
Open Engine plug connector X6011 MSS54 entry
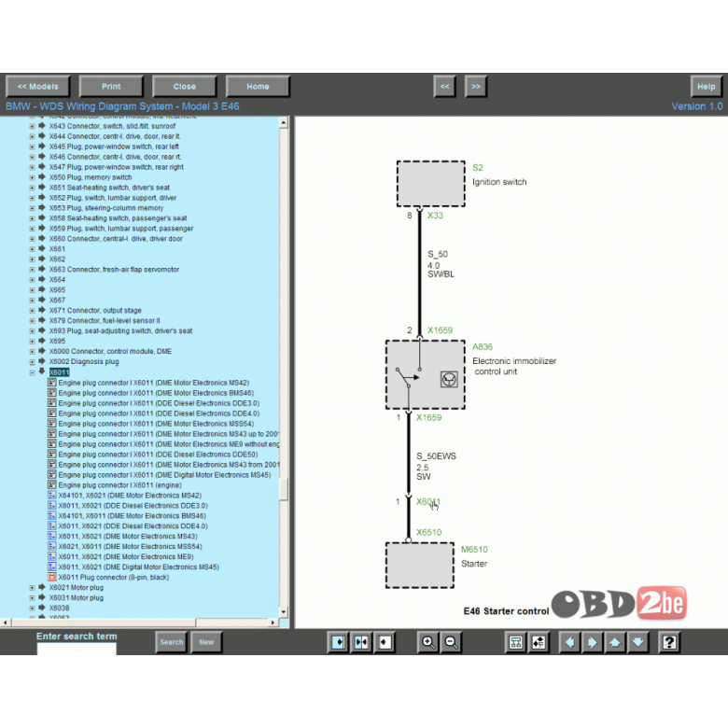pyautogui.click(x=156, y=424)
